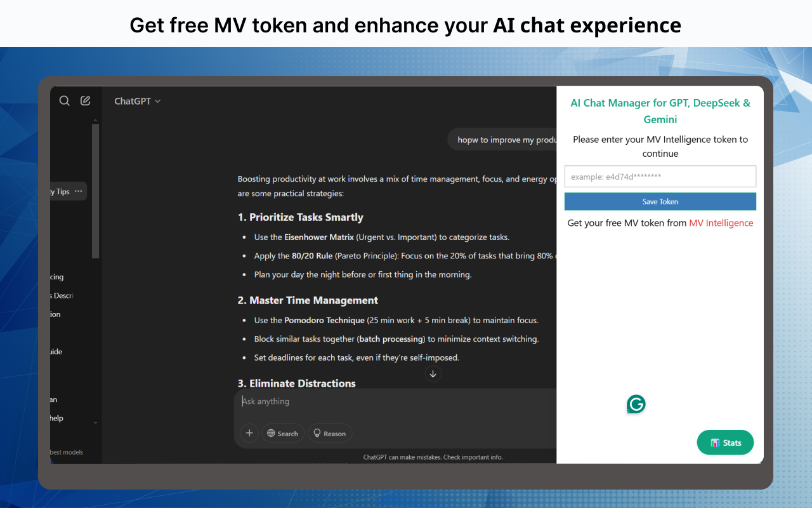
Task: Click 'ChatGPT can make mistakes' footer note
Action: 433,457
